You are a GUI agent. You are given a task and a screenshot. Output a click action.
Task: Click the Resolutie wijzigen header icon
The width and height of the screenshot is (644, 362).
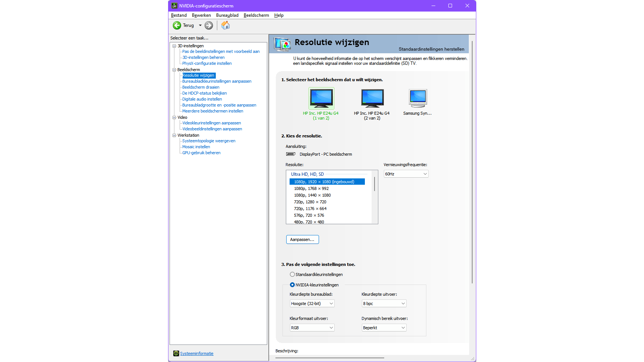282,44
